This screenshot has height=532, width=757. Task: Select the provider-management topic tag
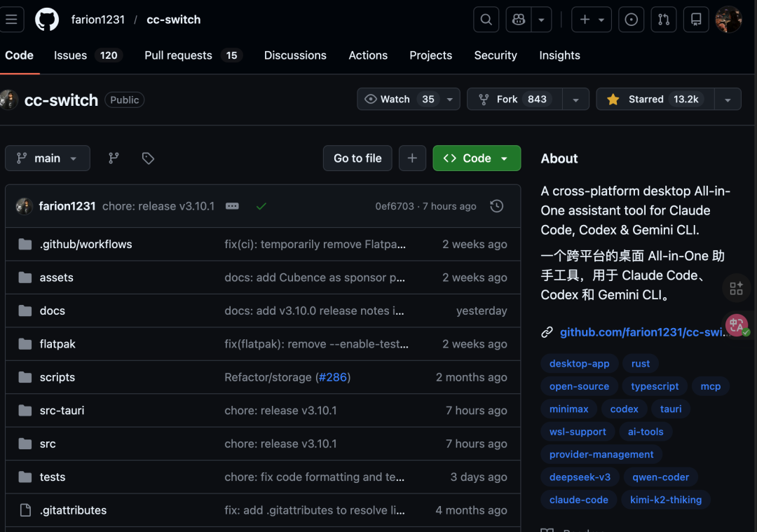click(x=601, y=454)
